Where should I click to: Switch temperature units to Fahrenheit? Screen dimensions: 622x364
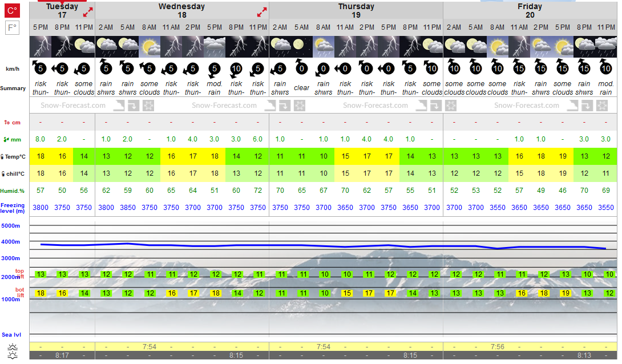12,28
